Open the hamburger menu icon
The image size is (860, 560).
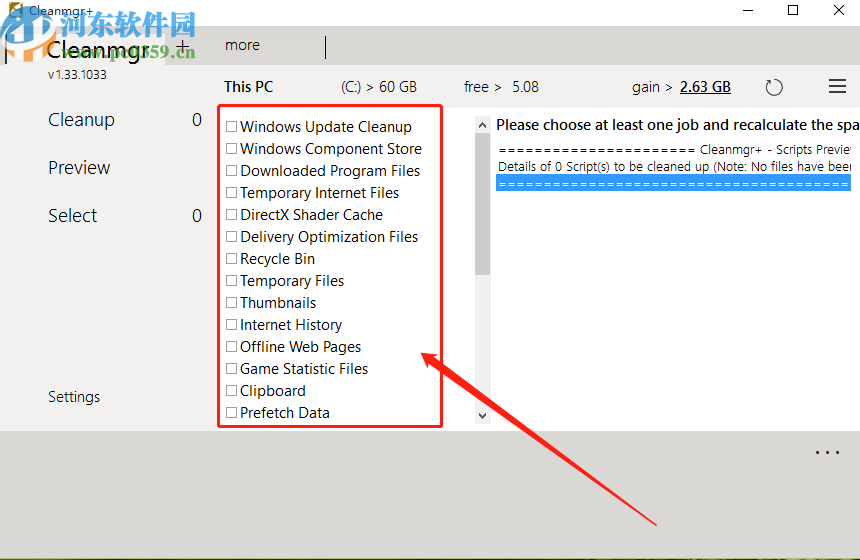[x=837, y=86]
